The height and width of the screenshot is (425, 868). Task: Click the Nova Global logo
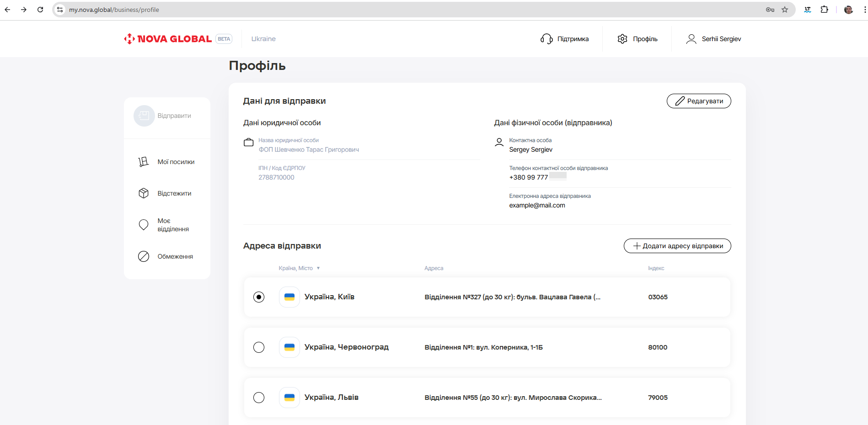tap(168, 39)
